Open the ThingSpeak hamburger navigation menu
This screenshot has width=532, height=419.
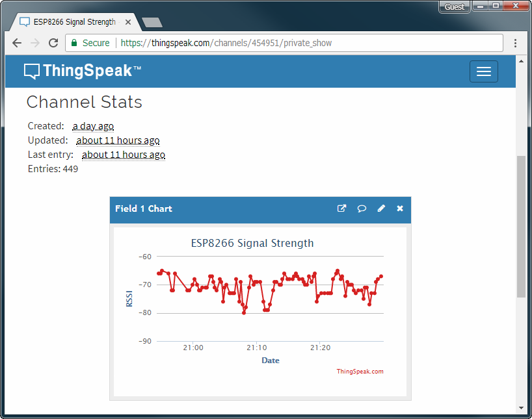pyautogui.click(x=483, y=71)
